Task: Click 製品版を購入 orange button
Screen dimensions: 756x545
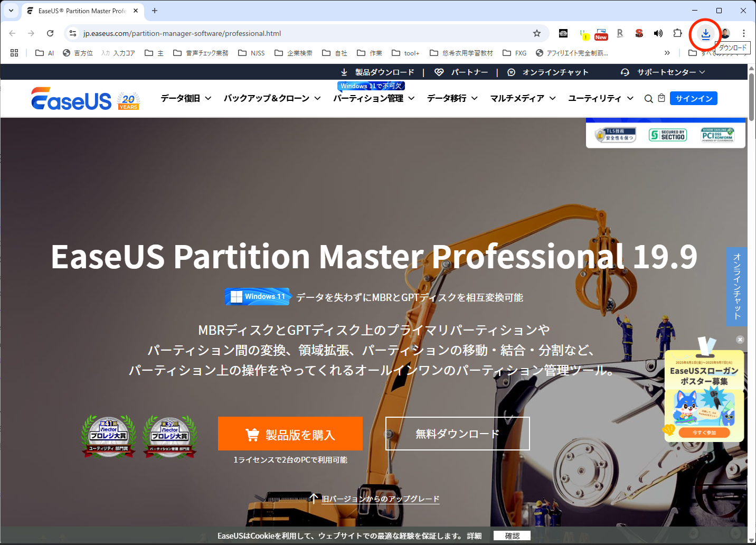Action: 290,434
